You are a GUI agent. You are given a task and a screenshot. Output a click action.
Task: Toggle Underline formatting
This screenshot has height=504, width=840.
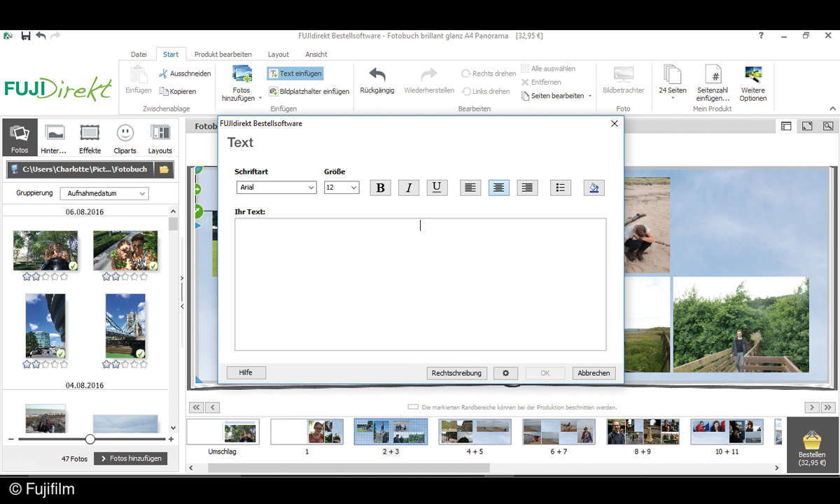tap(437, 188)
